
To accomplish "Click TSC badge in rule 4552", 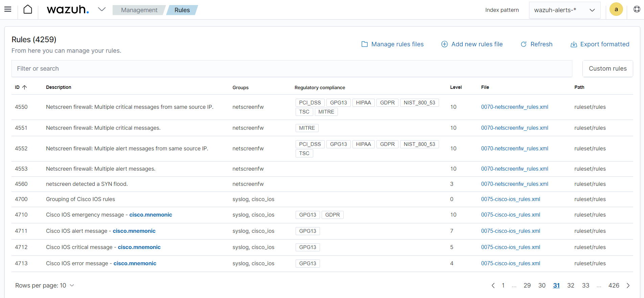I will [x=304, y=153].
